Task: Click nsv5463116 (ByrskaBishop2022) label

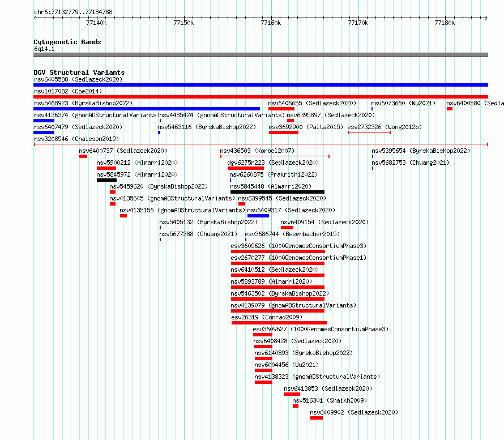Action: coord(207,127)
